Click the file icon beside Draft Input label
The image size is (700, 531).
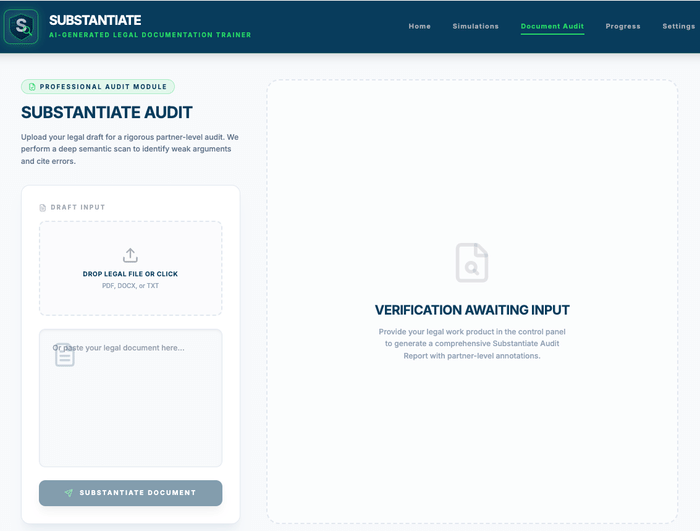click(x=42, y=208)
